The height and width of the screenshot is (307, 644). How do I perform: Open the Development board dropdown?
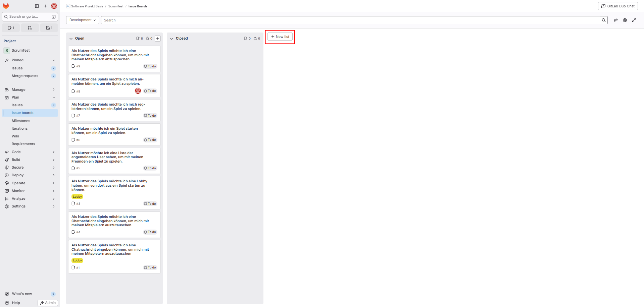click(x=83, y=20)
